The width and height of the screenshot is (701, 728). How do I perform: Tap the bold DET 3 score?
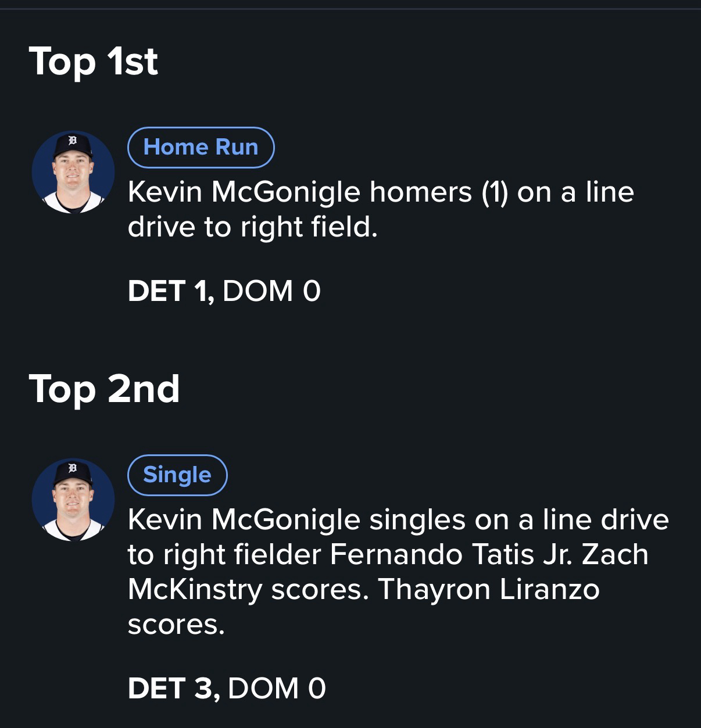[173, 688]
